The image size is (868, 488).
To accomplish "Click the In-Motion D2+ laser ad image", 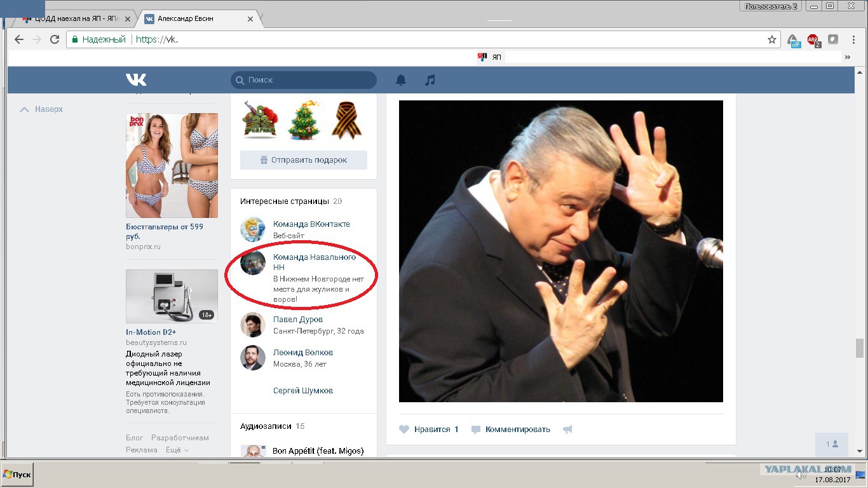I will coord(172,296).
